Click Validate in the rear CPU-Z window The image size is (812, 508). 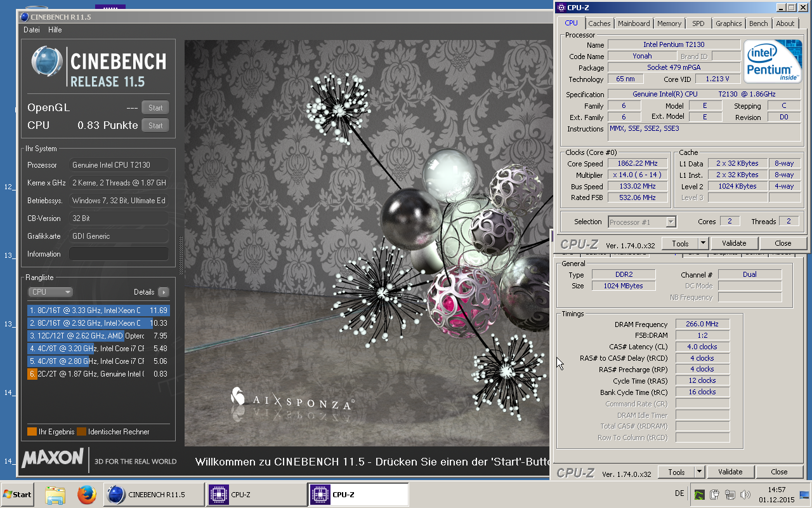pyautogui.click(x=730, y=472)
